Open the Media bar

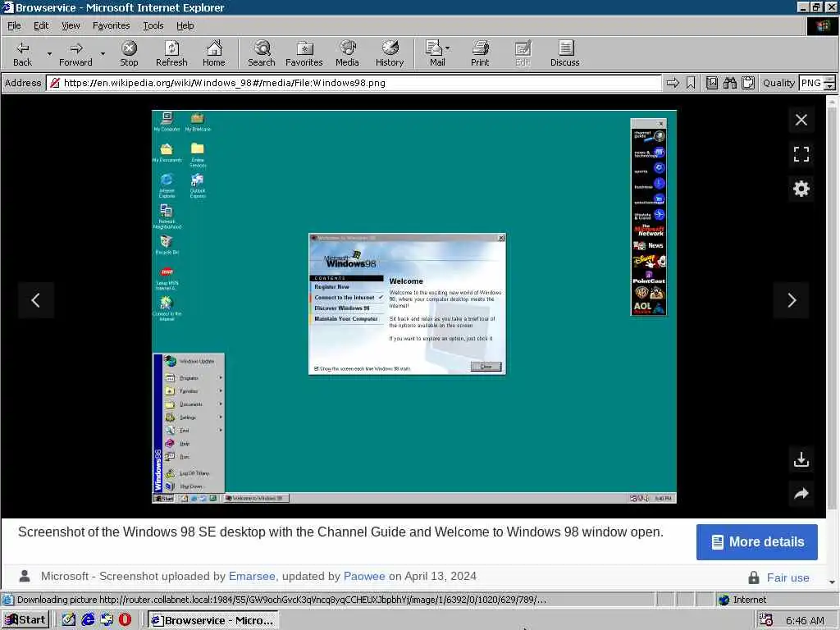pyautogui.click(x=347, y=53)
